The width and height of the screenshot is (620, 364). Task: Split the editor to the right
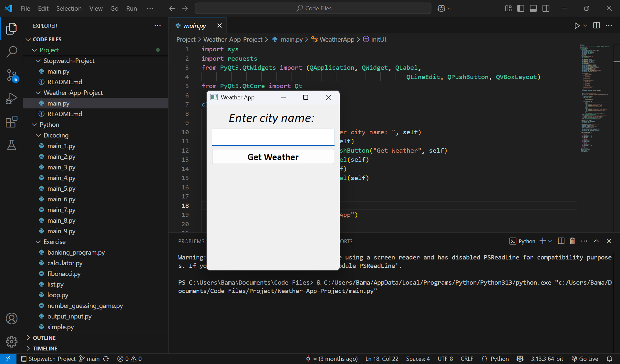point(596,25)
